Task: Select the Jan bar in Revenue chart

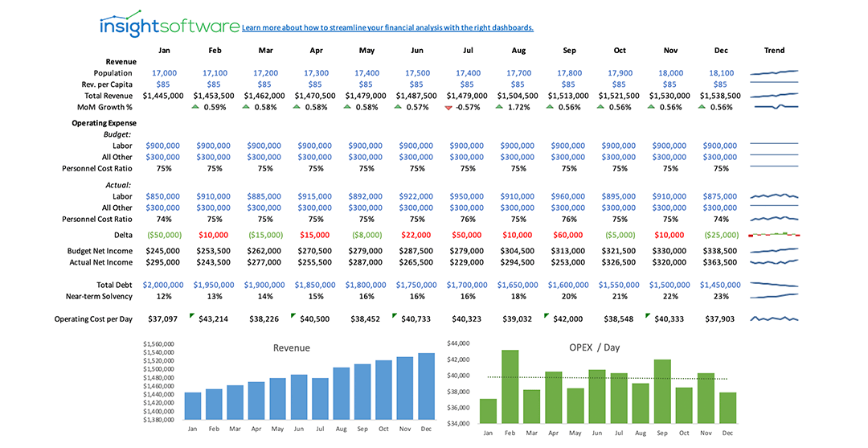Action: 193,406
